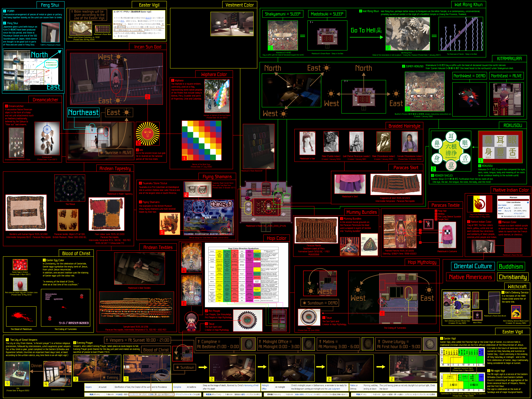Click the sun icon in Sundown = DEAD label
The image size is (532, 399).
pyautogui.click(x=305, y=303)
